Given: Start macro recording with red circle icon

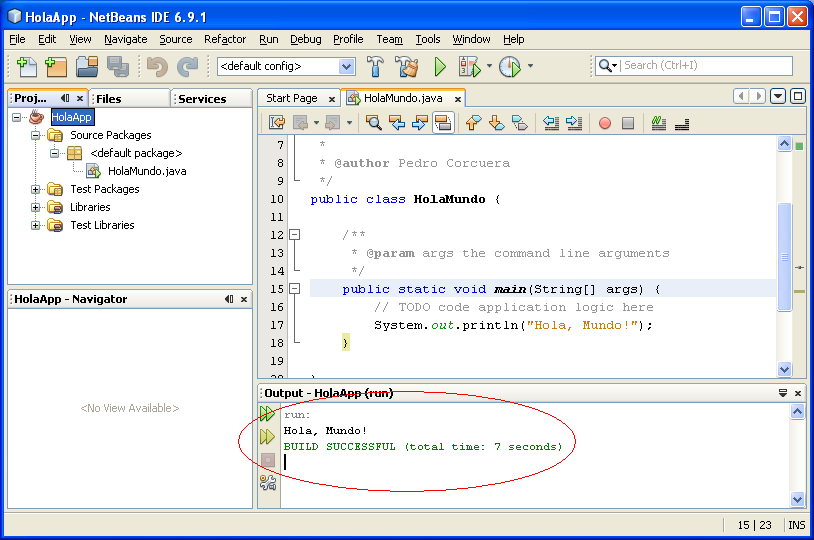Looking at the screenshot, I should click(604, 123).
